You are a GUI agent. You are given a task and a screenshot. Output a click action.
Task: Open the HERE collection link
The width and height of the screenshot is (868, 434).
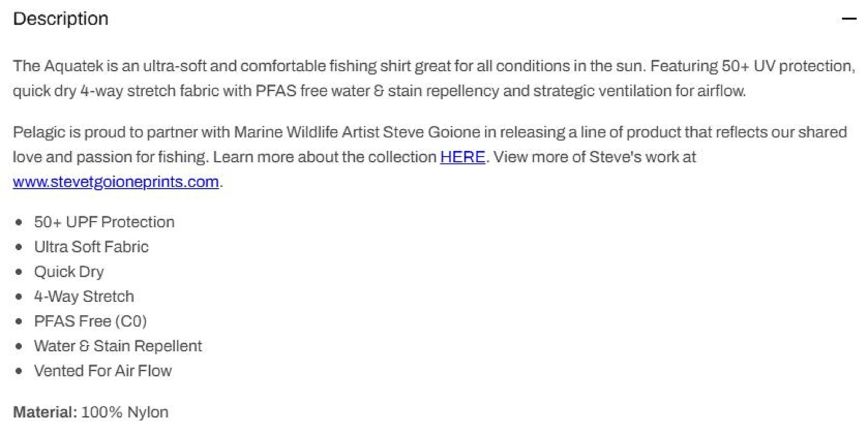[x=462, y=157]
